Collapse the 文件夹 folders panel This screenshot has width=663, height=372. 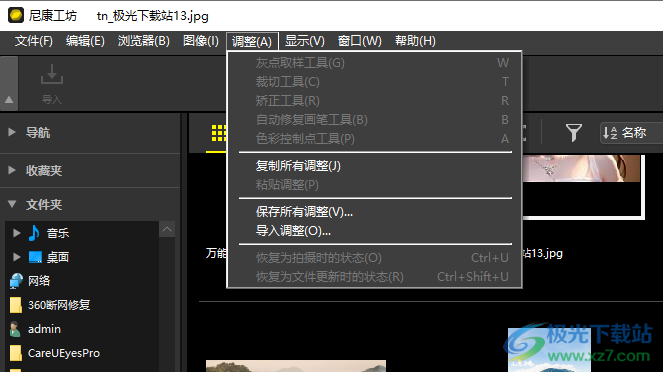12,204
